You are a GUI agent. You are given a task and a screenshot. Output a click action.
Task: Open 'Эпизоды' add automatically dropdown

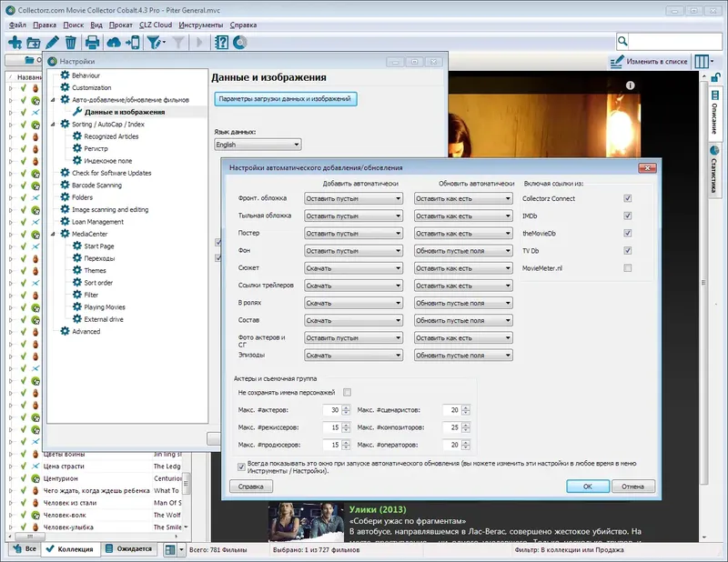[x=353, y=356]
